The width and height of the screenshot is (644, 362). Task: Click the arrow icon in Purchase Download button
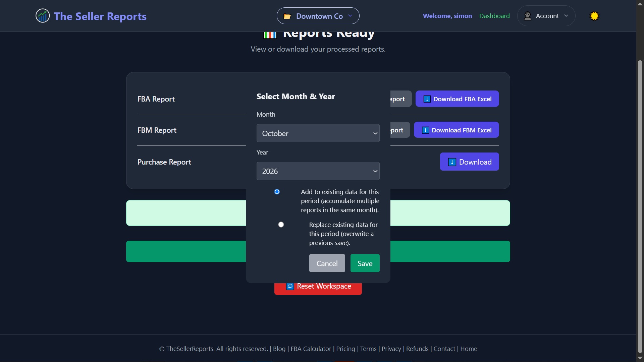[x=452, y=162]
